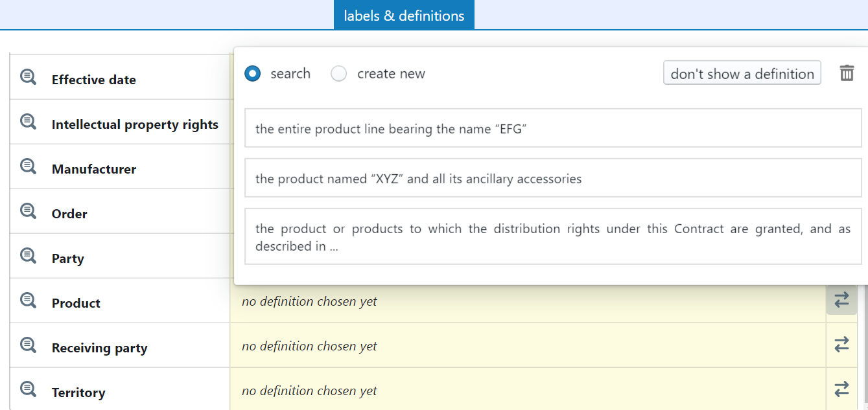This screenshot has height=410, width=868.
Task: Click magnifier icon next to Intellectual property rights
Action: [28, 122]
